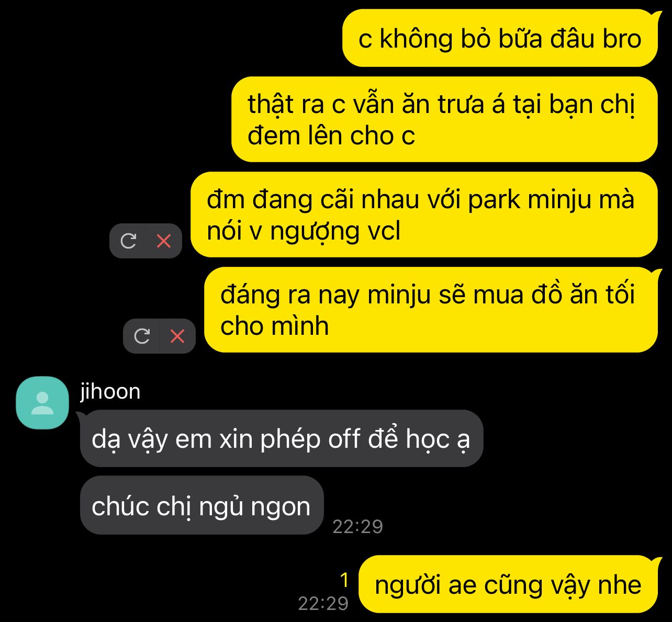Tap resend icon beside the 'park minju' message
The height and width of the screenshot is (622, 672).
(128, 241)
